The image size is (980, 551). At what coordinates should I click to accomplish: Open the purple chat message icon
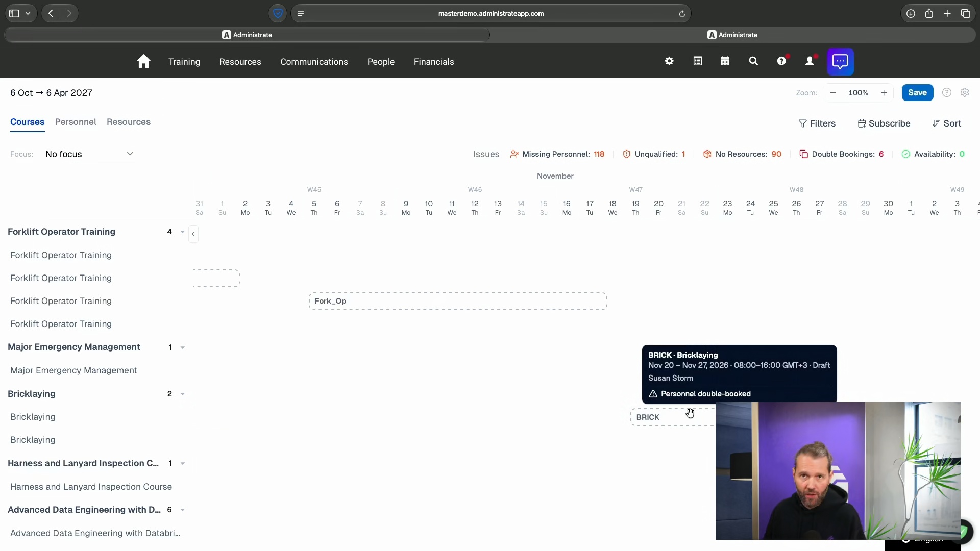tap(840, 62)
